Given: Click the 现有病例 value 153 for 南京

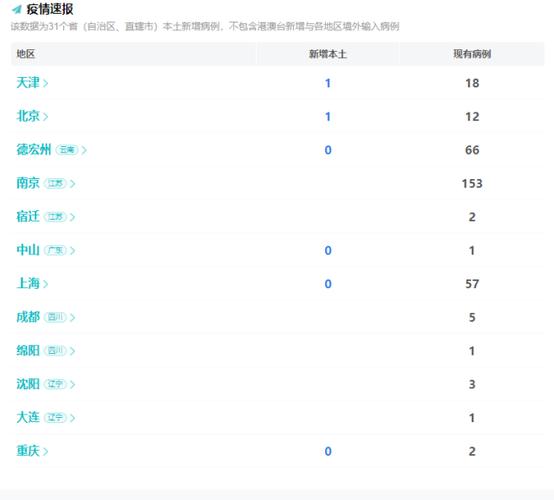Looking at the screenshot, I should pyautogui.click(x=472, y=184).
